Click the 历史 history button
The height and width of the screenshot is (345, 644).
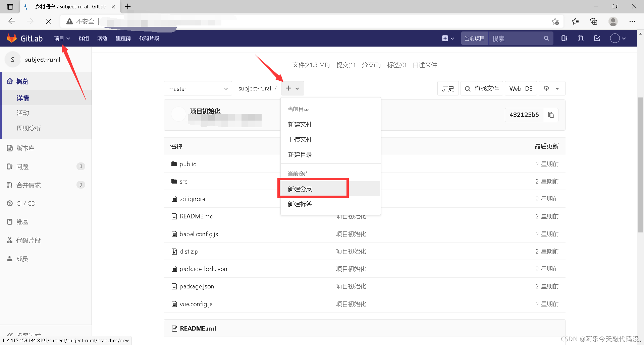click(448, 88)
